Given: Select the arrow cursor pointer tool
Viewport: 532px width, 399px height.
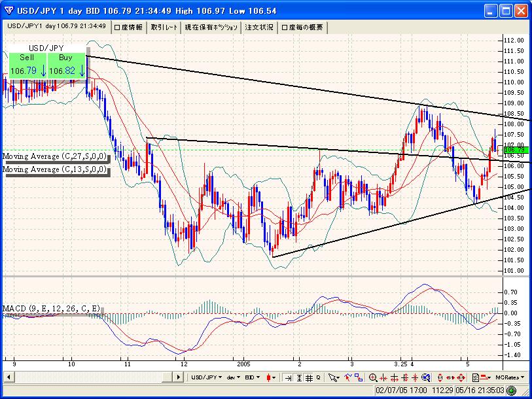Looking at the screenshot, I should pyautogui.click(x=334, y=377).
